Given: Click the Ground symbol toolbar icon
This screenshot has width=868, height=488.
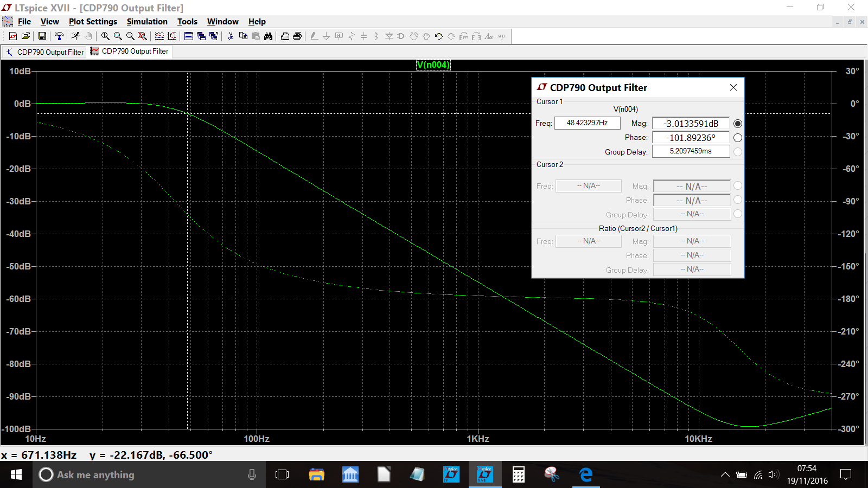Looking at the screenshot, I should pyautogui.click(x=326, y=36).
